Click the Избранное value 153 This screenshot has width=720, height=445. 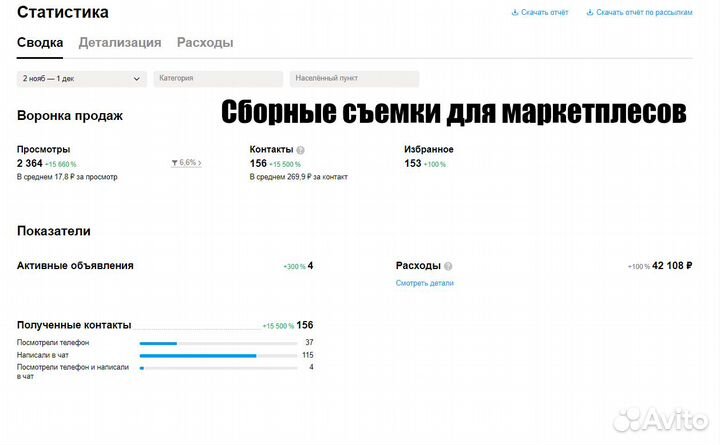[x=413, y=163]
